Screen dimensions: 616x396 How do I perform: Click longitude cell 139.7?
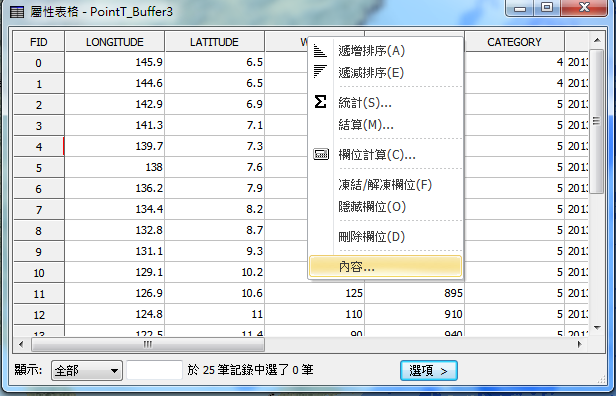tap(115, 146)
